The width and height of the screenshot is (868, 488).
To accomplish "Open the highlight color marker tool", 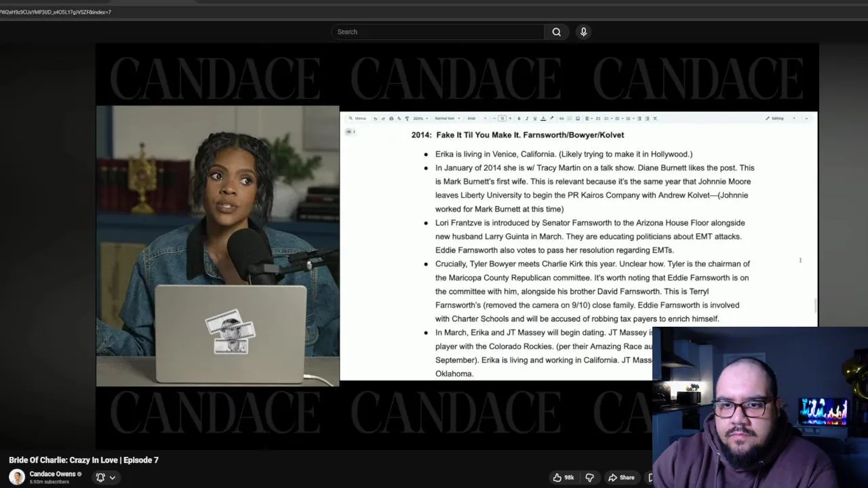I will [x=551, y=119].
